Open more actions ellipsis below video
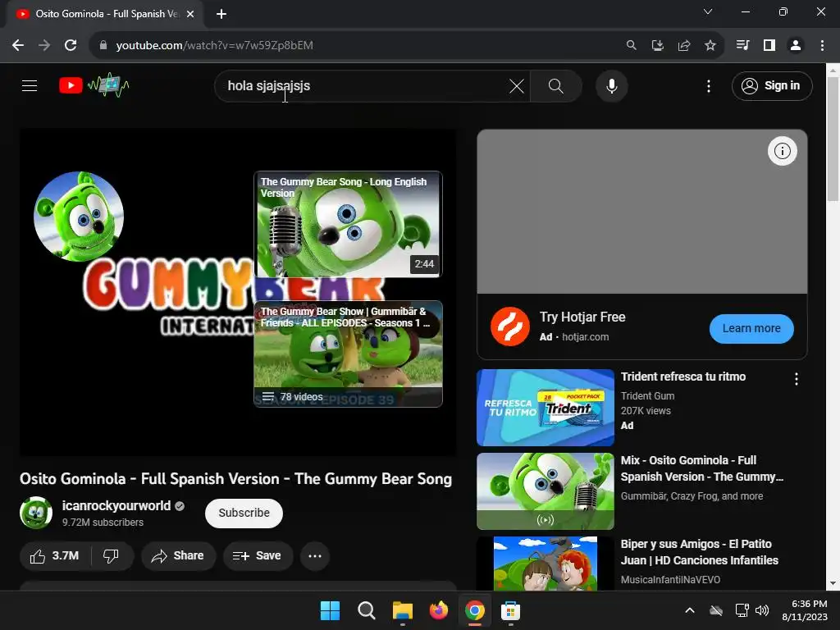Screen dimensions: 840x630 [x=314, y=556]
